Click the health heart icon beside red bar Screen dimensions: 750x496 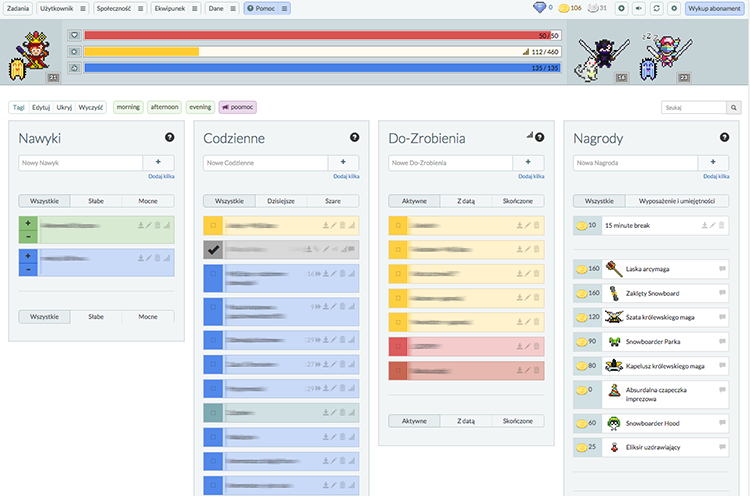74,35
